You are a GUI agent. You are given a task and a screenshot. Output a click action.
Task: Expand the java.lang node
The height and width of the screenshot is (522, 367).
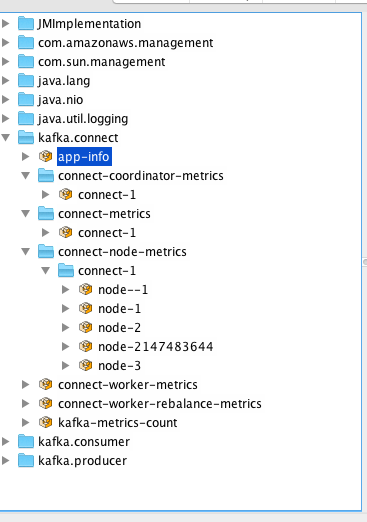pyautogui.click(x=6, y=80)
